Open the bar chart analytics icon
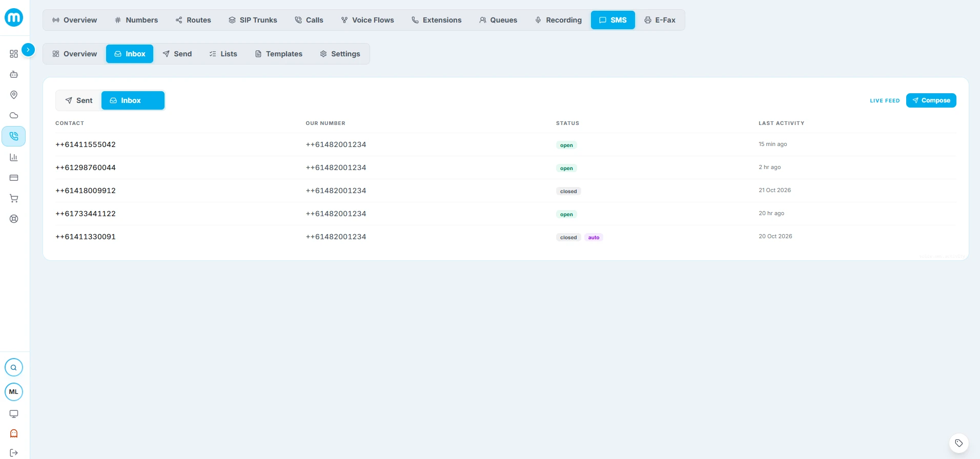The height and width of the screenshot is (459, 980). coord(14,157)
